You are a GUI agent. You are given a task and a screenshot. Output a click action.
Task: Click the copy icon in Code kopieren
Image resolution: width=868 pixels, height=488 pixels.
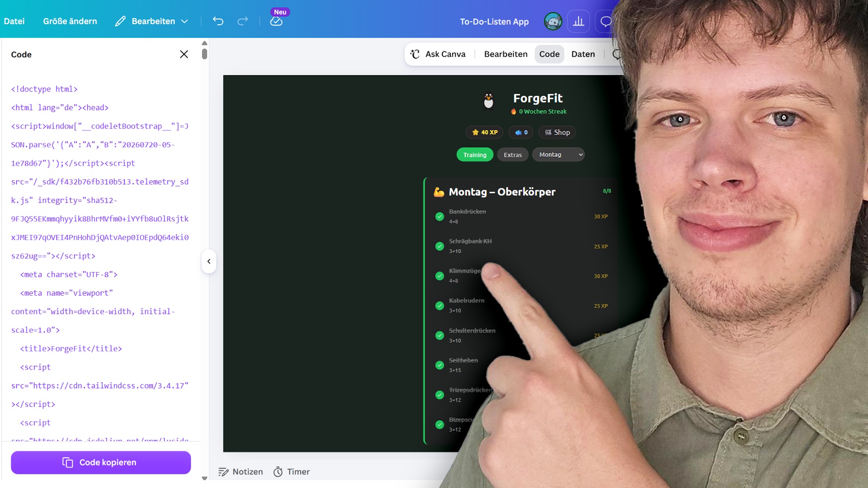68,462
